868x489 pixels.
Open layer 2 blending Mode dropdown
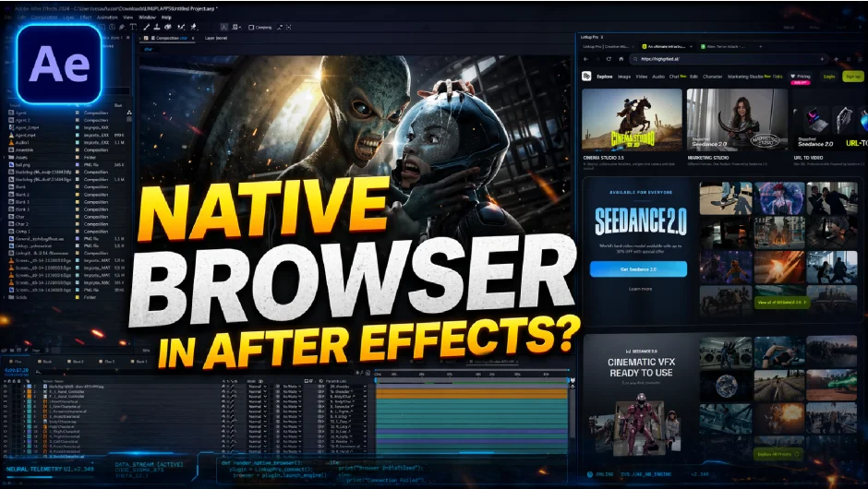pos(258,391)
